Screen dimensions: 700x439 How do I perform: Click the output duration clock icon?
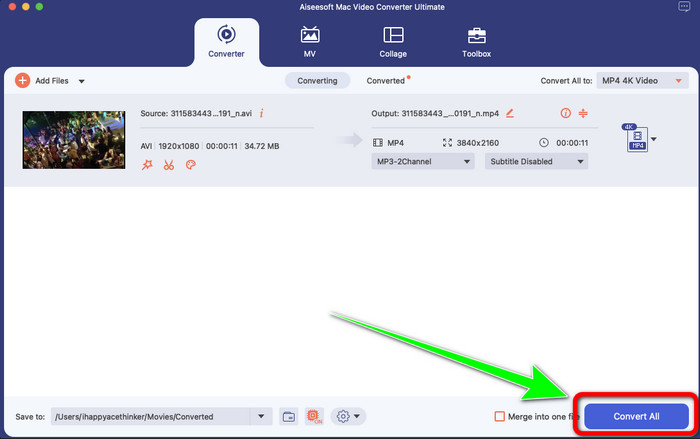(x=544, y=143)
